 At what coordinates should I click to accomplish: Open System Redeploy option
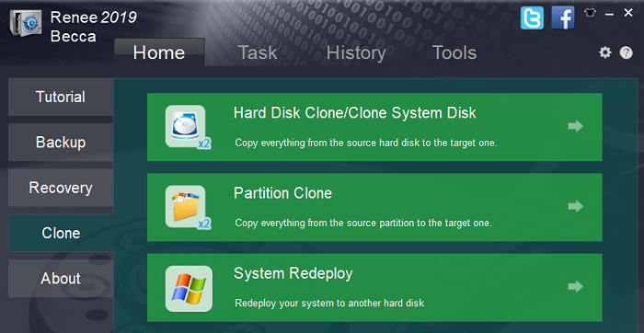pos(374,287)
